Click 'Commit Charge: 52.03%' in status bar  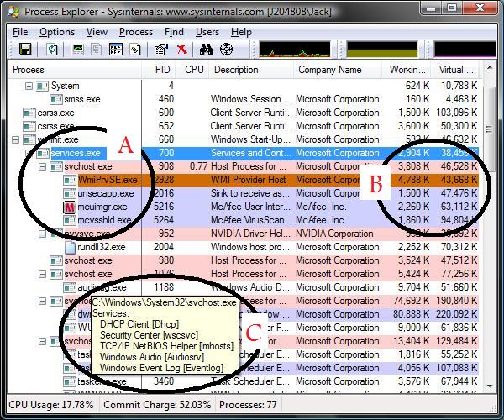(x=157, y=405)
